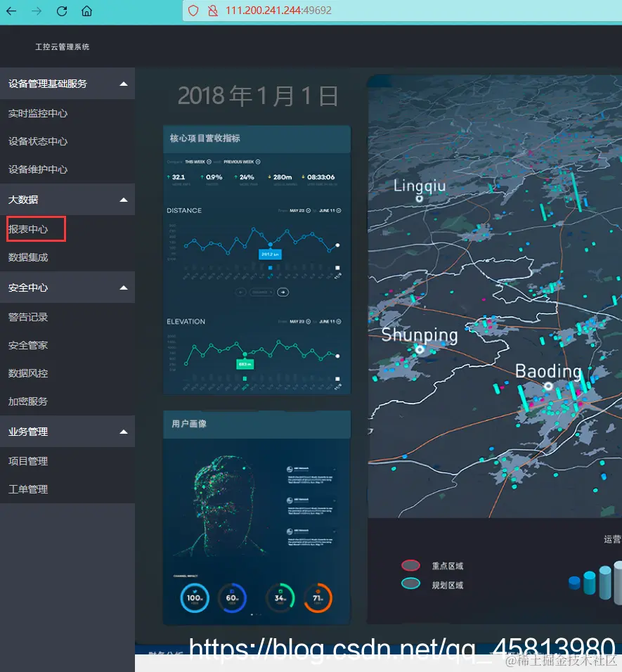Collapse the 大数据 sidebar section

(125, 199)
